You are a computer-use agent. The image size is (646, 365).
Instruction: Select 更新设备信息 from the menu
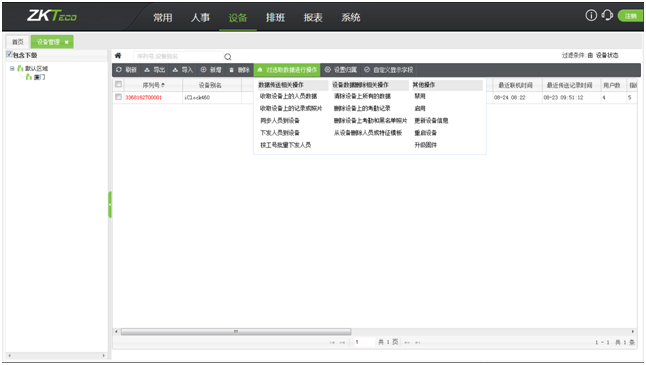pos(431,121)
